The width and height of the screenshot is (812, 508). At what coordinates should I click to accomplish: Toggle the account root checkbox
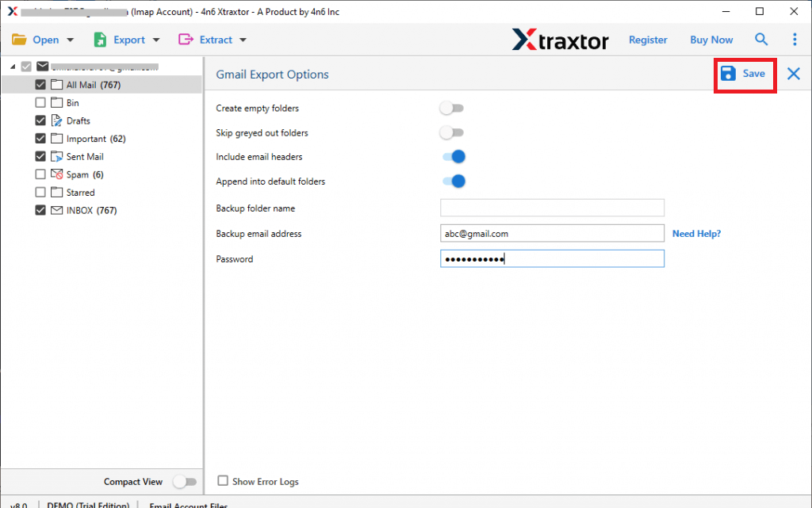coord(26,67)
